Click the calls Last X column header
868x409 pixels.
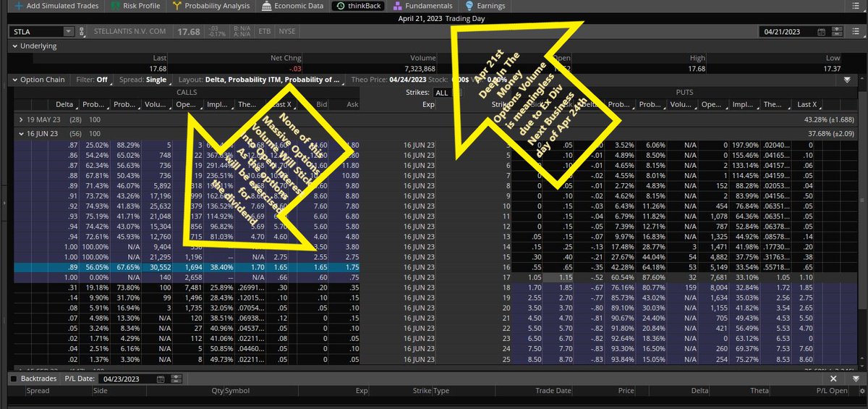pos(281,104)
